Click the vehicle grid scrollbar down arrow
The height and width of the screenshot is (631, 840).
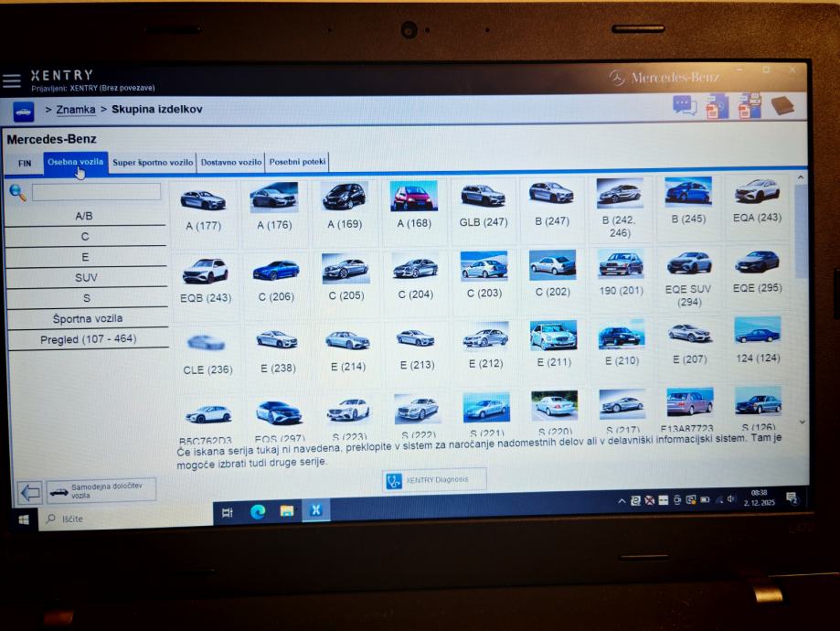click(802, 422)
